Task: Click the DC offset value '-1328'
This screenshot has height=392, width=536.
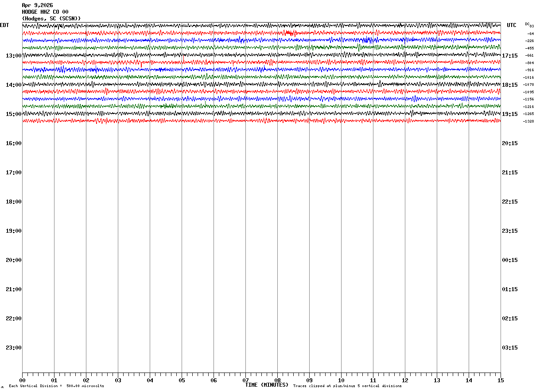Action: (528, 121)
